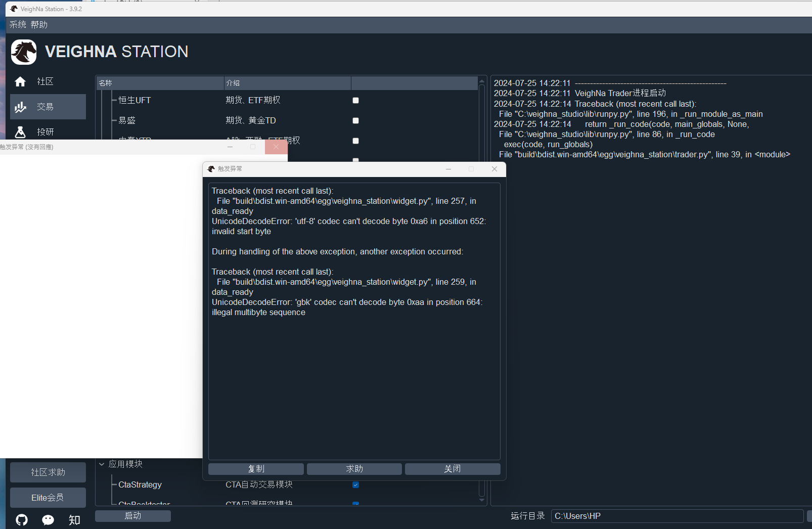The height and width of the screenshot is (529, 812).
Task: Click the 介绍 column header
Action: pyautogui.click(x=288, y=83)
